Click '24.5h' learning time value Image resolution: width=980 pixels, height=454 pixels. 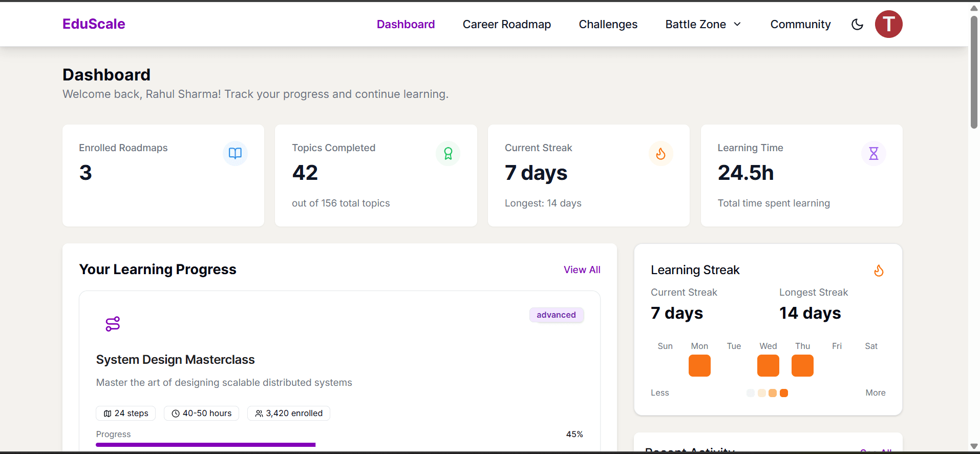pos(745,173)
